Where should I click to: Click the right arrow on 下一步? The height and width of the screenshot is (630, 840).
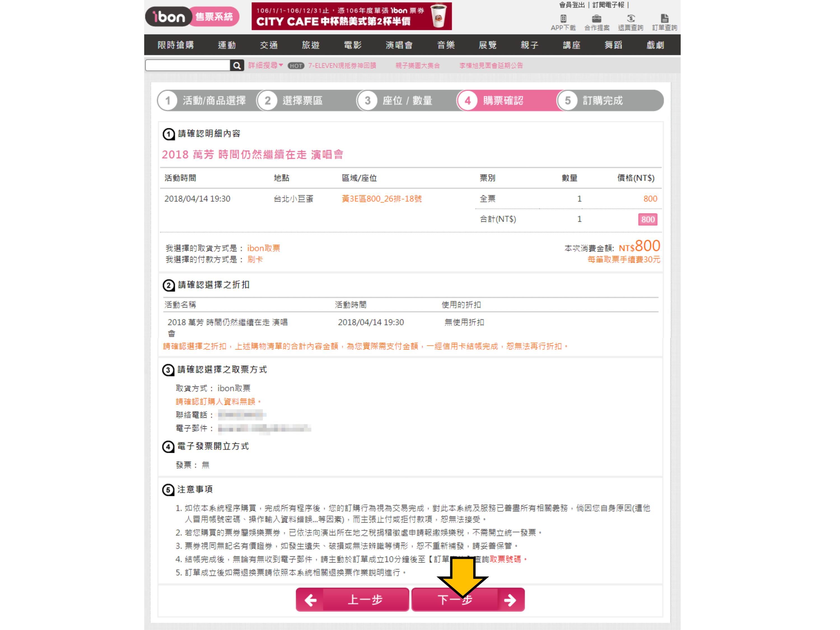pyautogui.click(x=510, y=600)
